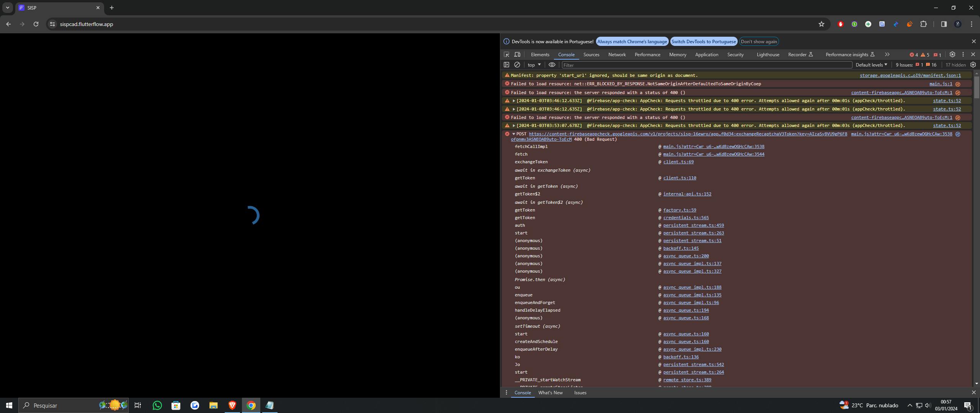
Task: Open the client.ts:69 source link
Action: point(678,162)
